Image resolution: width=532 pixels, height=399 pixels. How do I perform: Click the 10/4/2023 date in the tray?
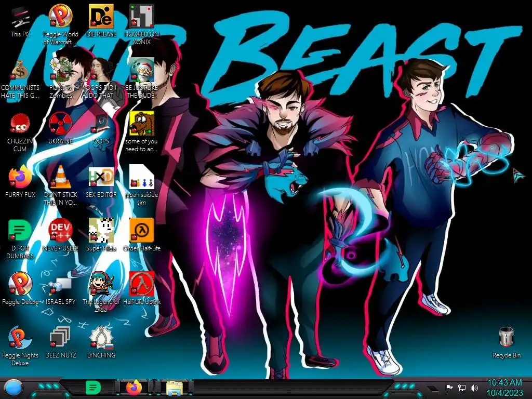pos(504,393)
